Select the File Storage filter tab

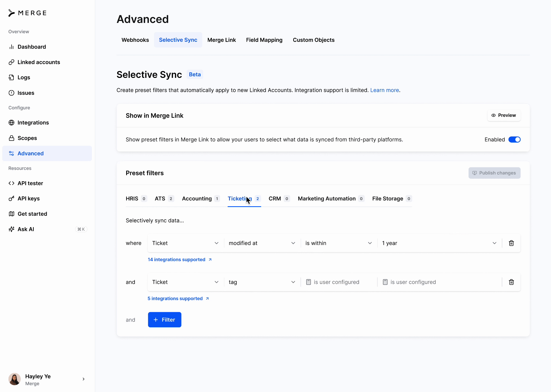tap(392, 199)
